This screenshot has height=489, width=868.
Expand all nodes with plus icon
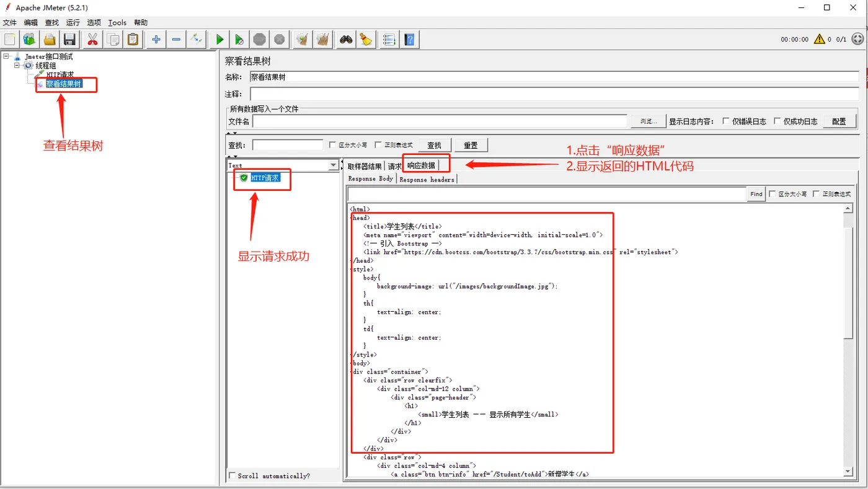pos(156,40)
